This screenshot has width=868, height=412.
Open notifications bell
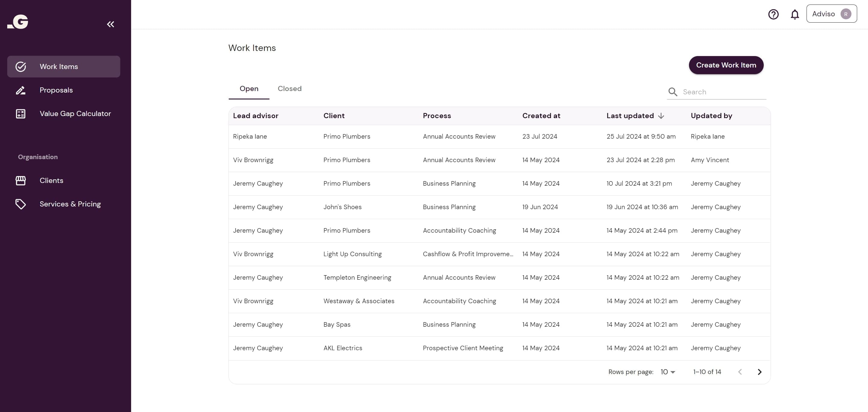coord(795,14)
